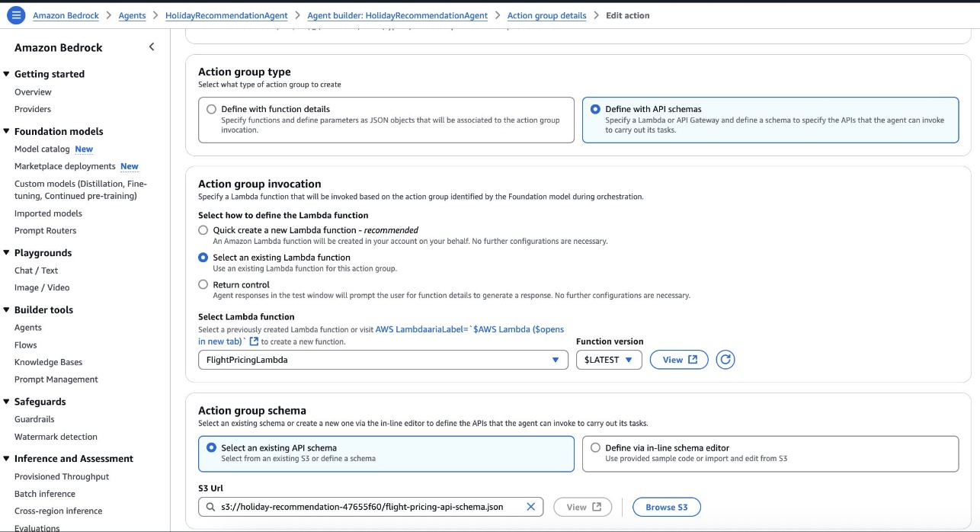The width and height of the screenshot is (980, 532).
Task: Open Custom models sidebar item
Action: 81,190
